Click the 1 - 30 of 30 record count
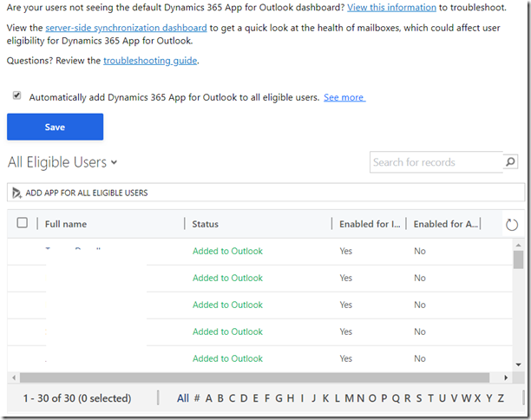The width and height of the screenshot is (531, 420). 77,398
